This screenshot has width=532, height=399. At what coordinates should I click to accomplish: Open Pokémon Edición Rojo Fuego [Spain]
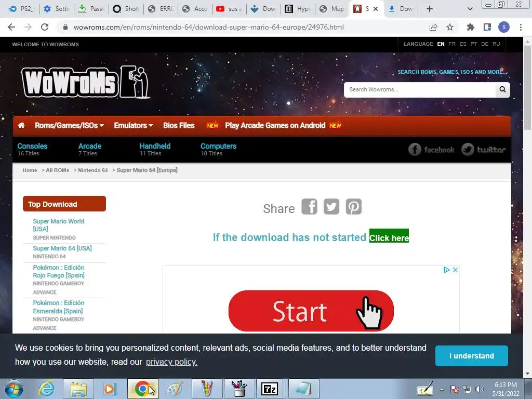pos(59,271)
